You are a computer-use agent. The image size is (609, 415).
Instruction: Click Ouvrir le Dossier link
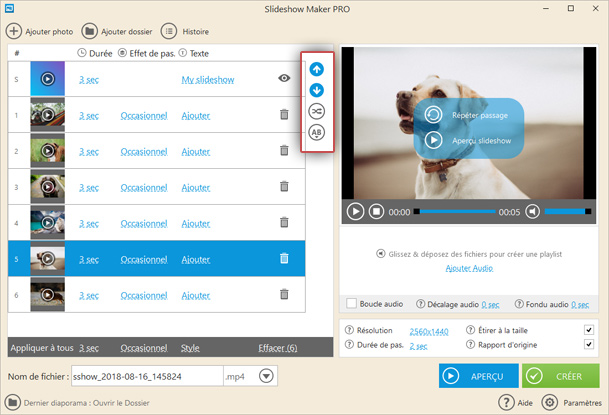click(x=120, y=403)
